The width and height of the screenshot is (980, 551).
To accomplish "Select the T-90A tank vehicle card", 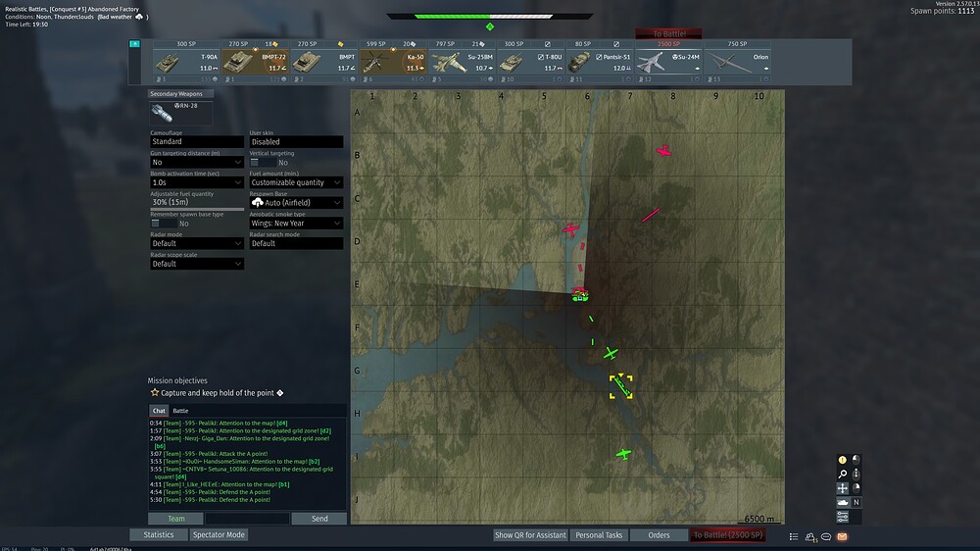I will coord(186,62).
